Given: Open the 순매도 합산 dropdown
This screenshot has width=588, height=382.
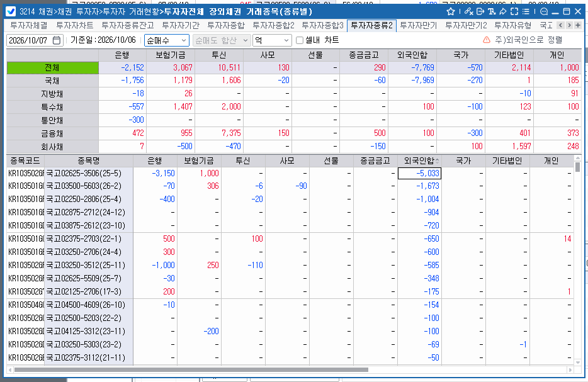Looking at the screenshot, I should (222, 40).
